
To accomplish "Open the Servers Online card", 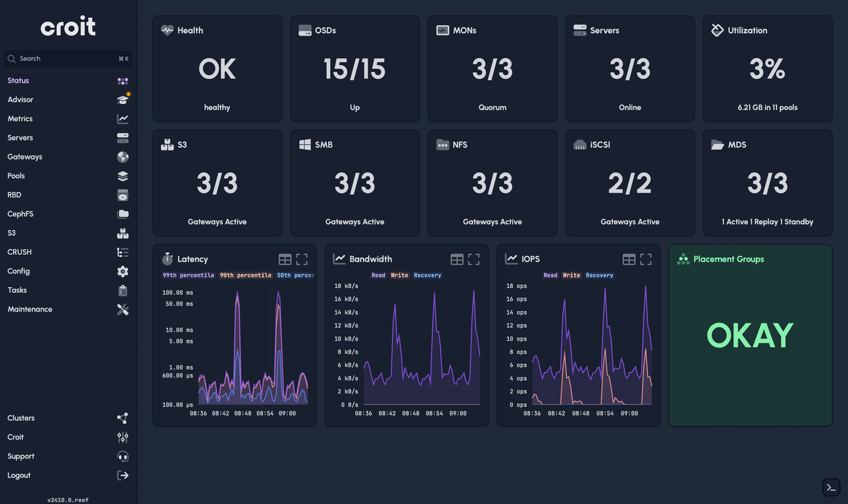I will pyautogui.click(x=630, y=69).
